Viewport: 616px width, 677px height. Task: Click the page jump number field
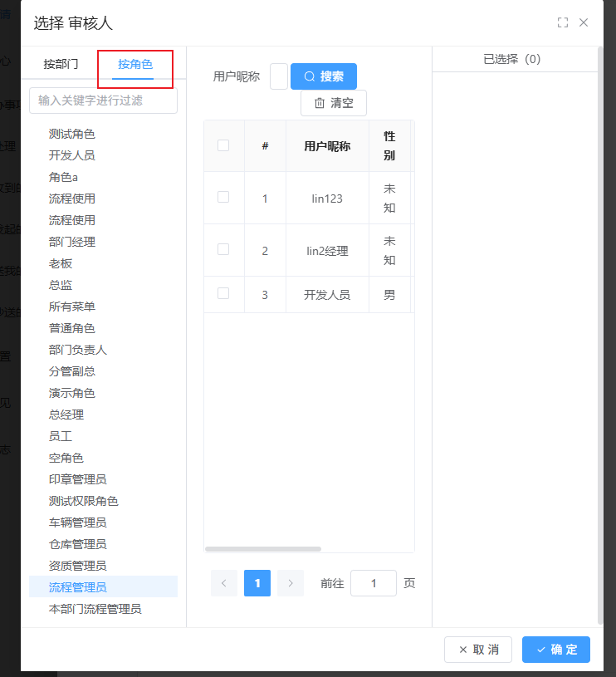click(373, 583)
